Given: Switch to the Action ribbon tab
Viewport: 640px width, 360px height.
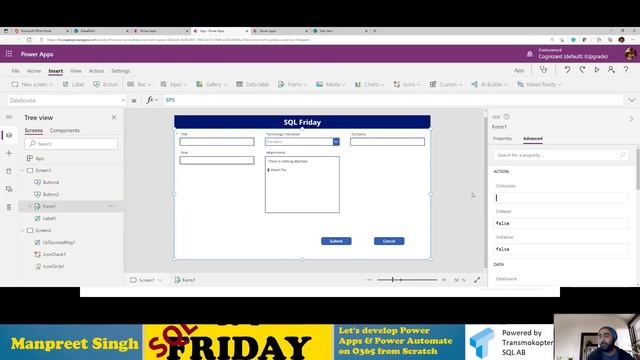Looking at the screenshot, I should tap(96, 71).
